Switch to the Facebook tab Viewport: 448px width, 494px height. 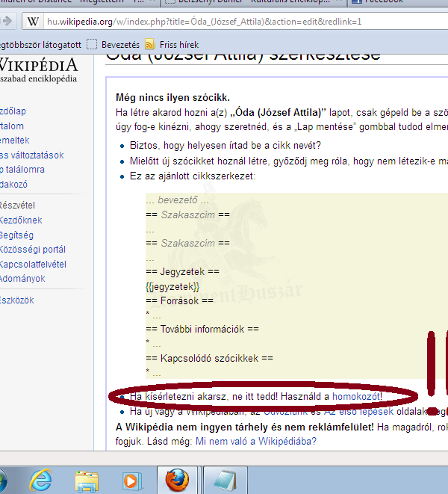click(398, 2)
